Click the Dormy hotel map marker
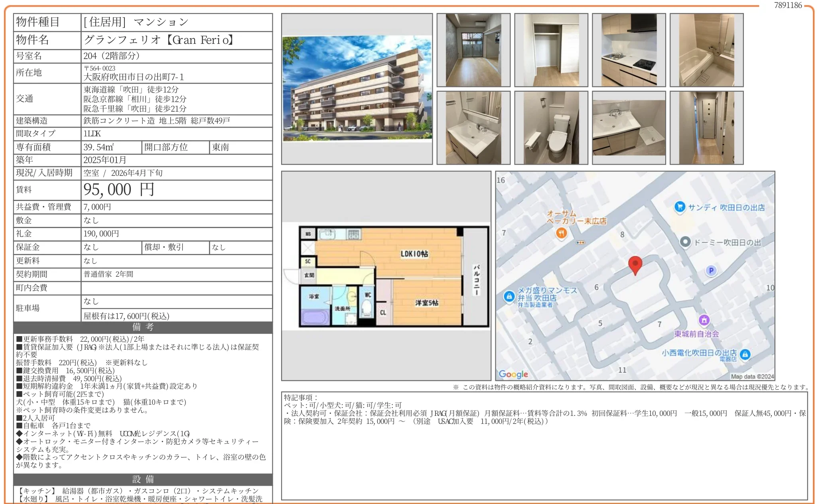Screen dimensions: 820x504 click(x=685, y=242)
